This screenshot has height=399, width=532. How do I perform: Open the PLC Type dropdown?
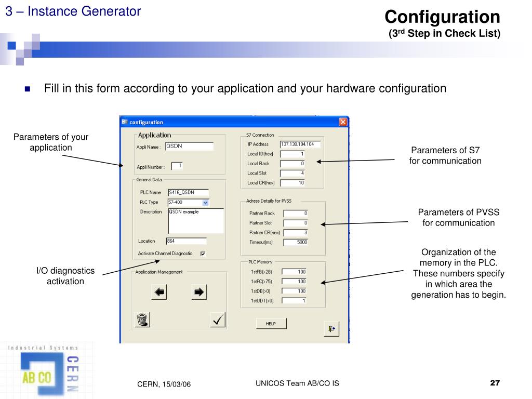205,203
